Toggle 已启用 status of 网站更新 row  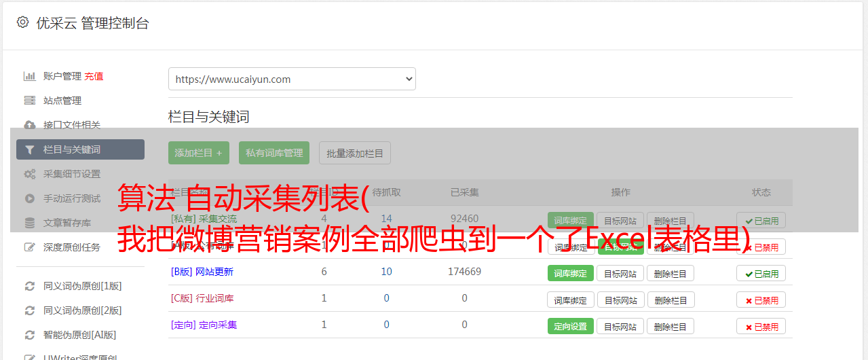tap(761, 274)
